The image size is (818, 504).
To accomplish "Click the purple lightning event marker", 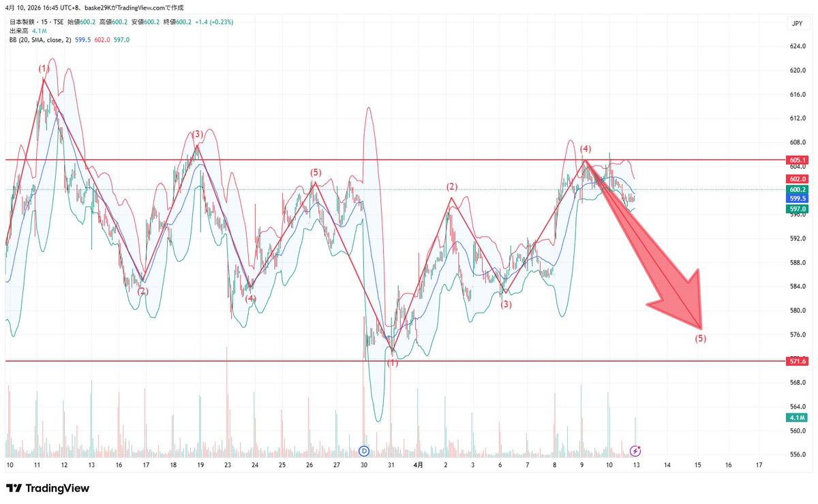I will 635,450.
